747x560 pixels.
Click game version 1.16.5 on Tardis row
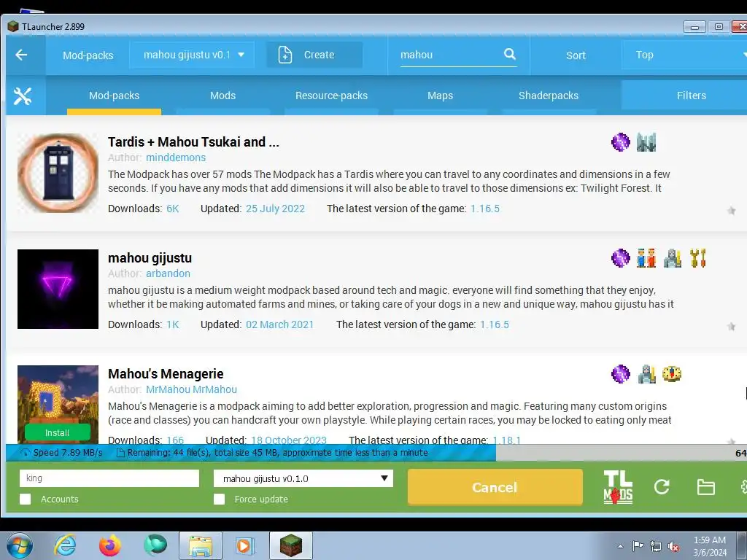[484, 209]
